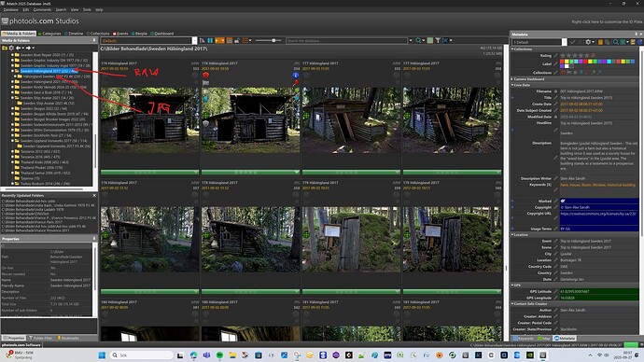Image resolution: width=644 pixels, height=362 pixels.
Task: Click the pencil edit icon next to Title
Action: click(555, 98)
